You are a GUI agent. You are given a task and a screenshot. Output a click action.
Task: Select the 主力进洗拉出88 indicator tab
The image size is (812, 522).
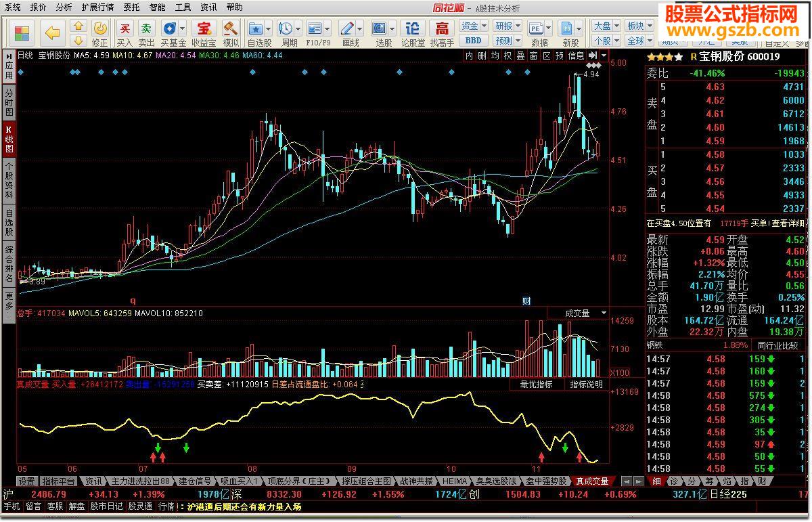(140, 481)
